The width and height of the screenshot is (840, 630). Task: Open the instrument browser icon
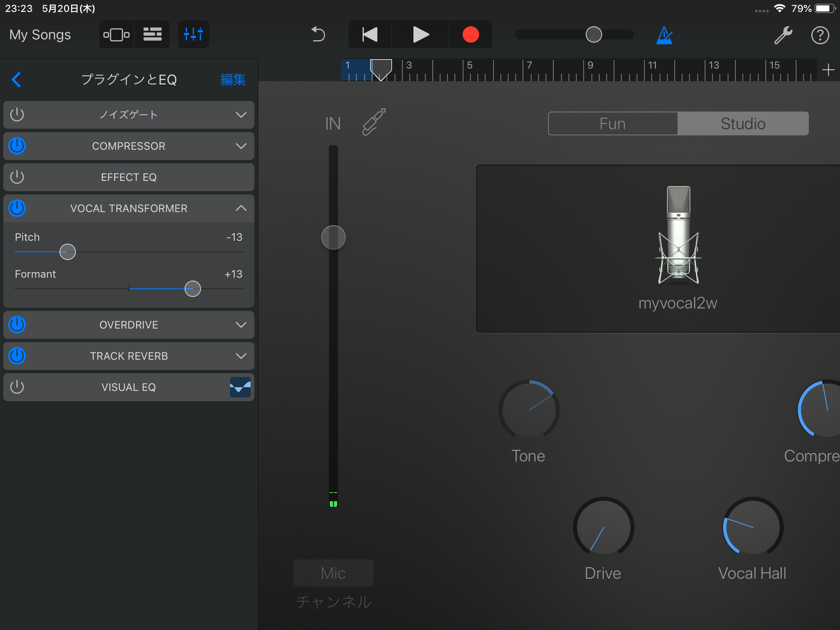116,34
